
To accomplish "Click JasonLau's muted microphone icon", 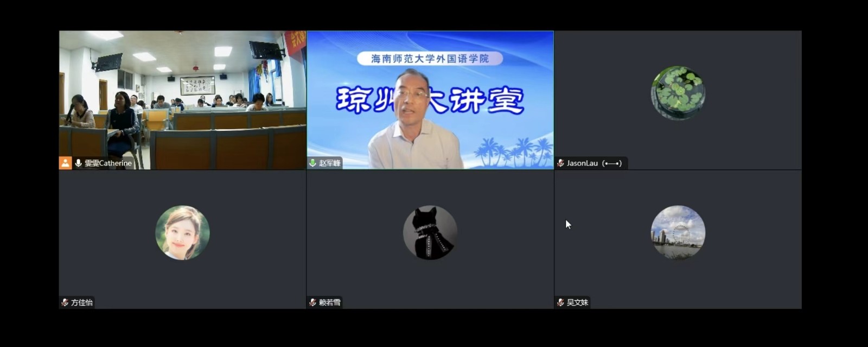I will pyautogui.click(x=560, y=163).
